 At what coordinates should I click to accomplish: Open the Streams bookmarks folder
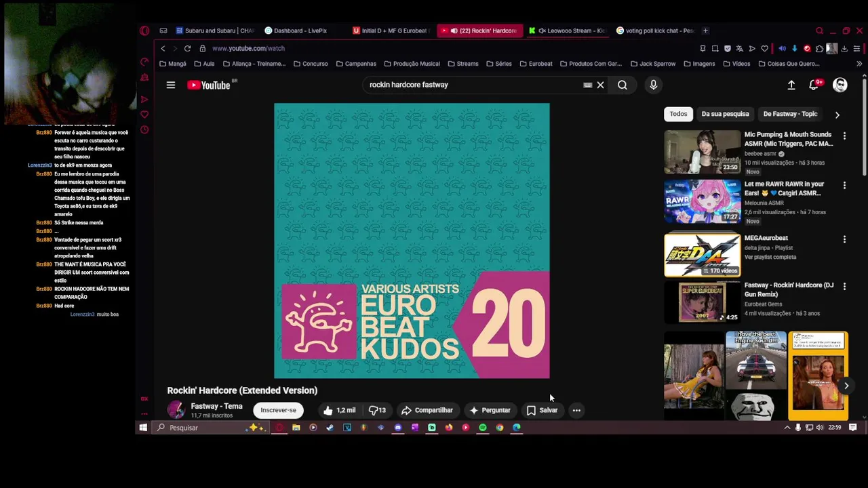pos(462,64)
